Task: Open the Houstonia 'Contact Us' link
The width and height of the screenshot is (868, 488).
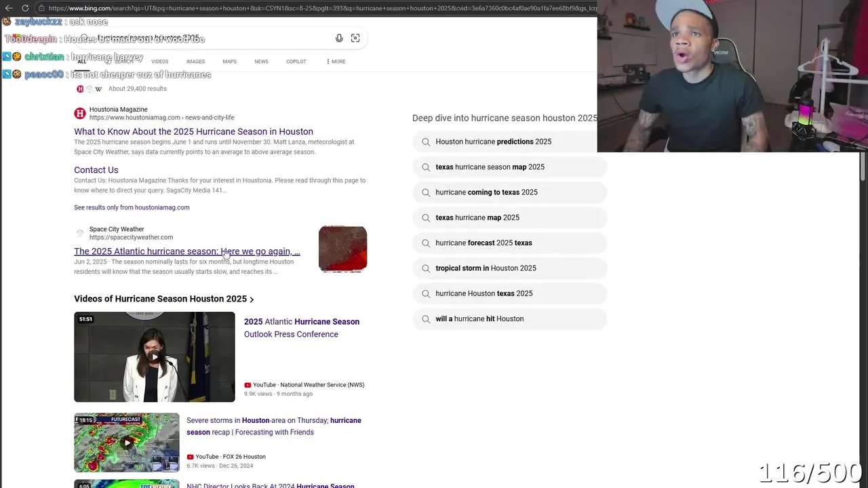Action: pos(96,170)
